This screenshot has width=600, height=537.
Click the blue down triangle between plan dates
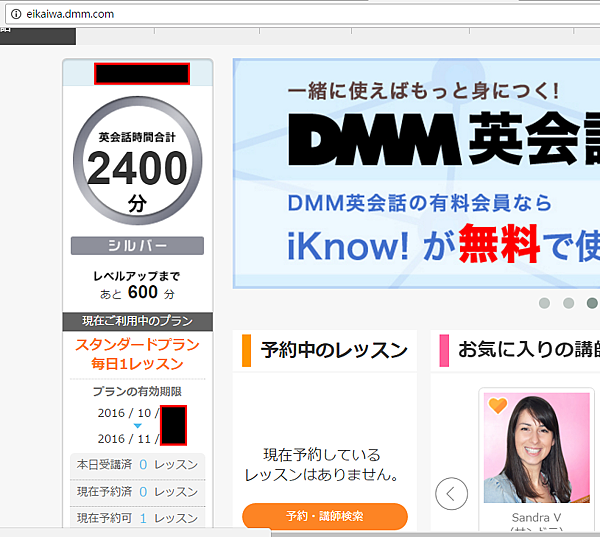pos(138,426)
